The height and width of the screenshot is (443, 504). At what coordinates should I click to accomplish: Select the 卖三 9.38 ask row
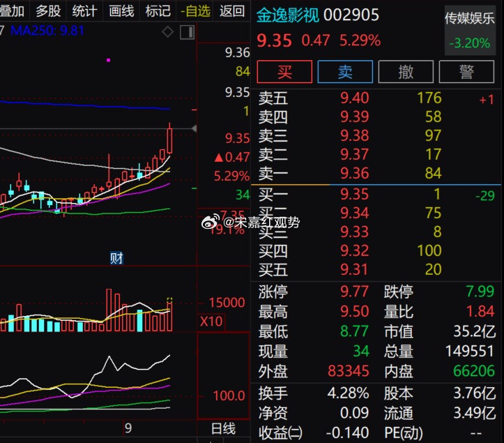point(376,135)
